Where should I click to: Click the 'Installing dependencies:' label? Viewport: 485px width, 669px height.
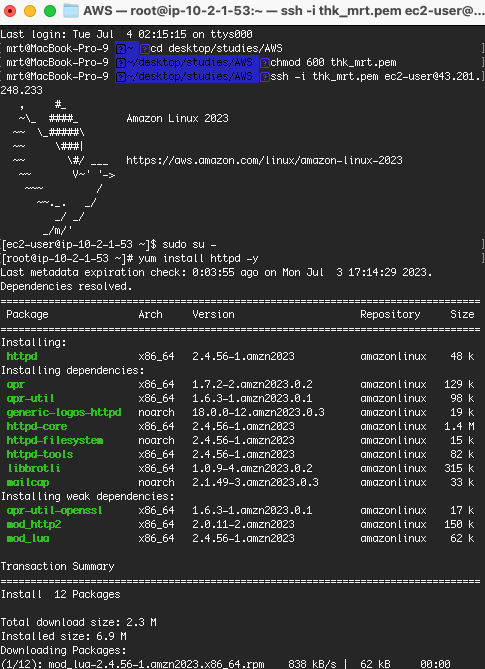click(73, 370)
